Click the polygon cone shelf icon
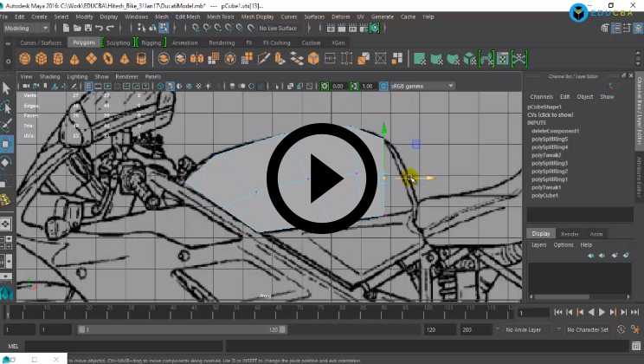Image resolution: width=644 pixels, height=364 pixels. [74, 59]
